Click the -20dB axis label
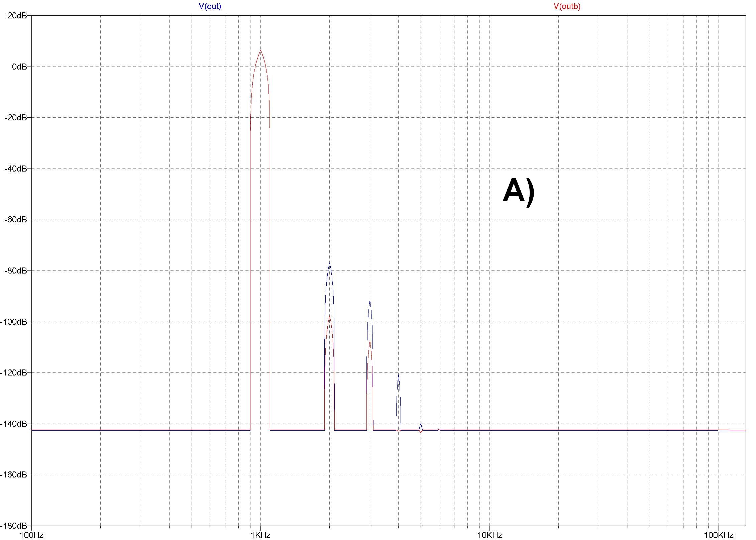 pos(15,118)
